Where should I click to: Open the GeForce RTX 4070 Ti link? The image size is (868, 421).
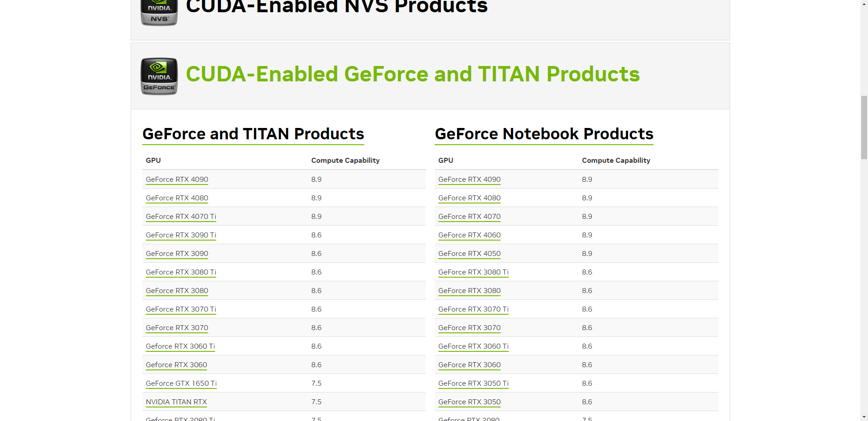[x=181, y=216]
